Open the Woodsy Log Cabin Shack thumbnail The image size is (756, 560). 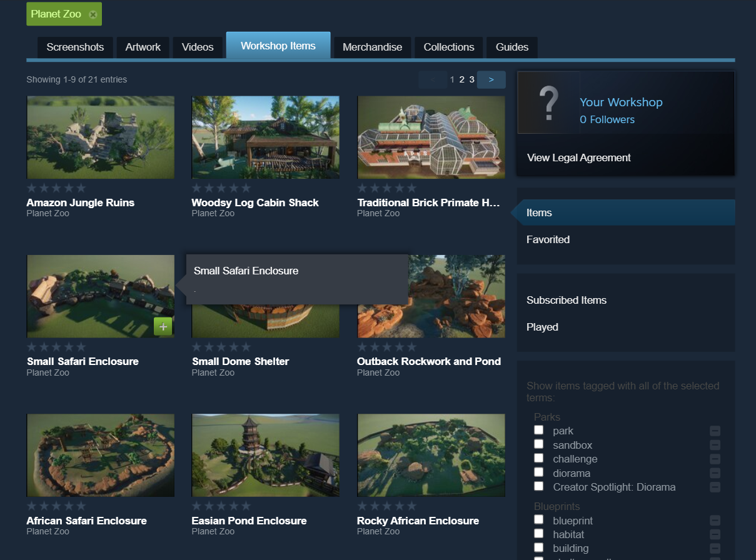[x=266, y=137]
